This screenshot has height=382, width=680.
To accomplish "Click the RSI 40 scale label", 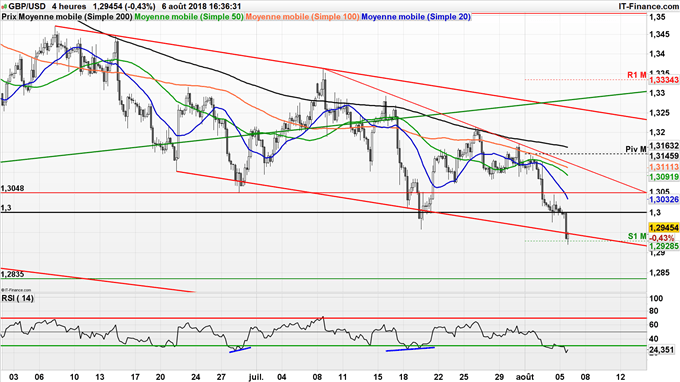I will 654,339.
